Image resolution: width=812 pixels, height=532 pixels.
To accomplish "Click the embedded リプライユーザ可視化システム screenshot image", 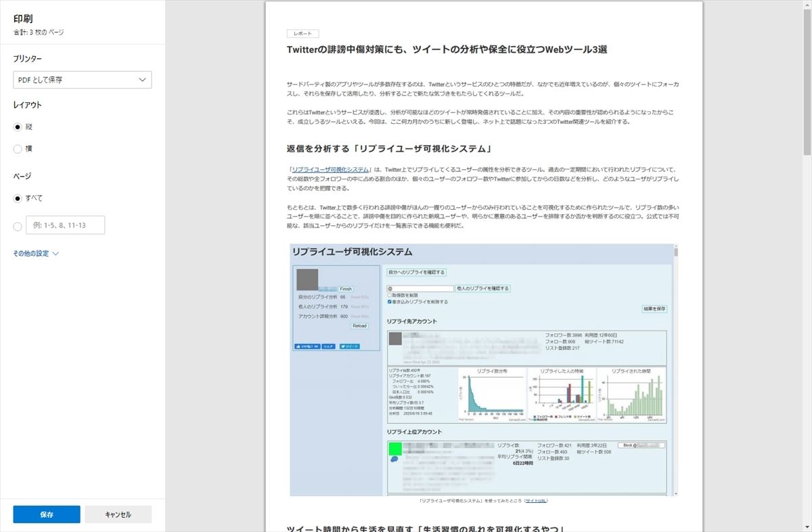I will tap(484, 370).
